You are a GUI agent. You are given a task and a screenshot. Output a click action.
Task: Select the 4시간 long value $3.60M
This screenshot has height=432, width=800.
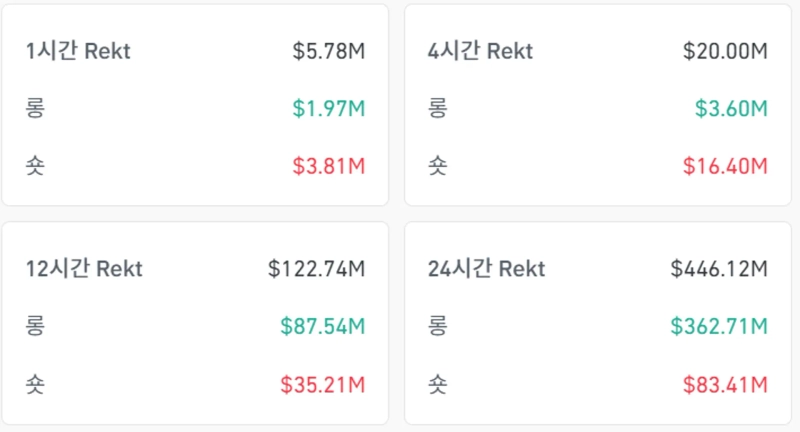[730, 108]
